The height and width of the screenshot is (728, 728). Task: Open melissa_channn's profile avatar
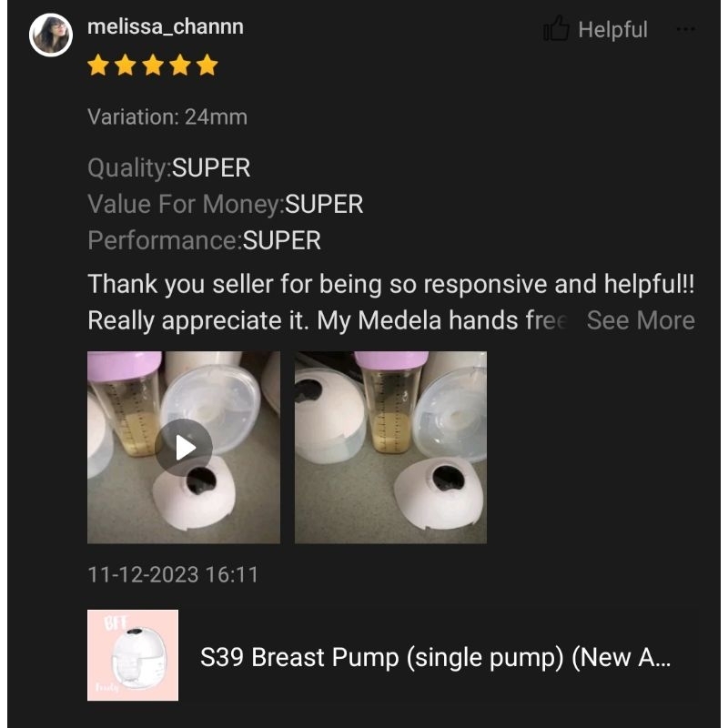point(51,35)
